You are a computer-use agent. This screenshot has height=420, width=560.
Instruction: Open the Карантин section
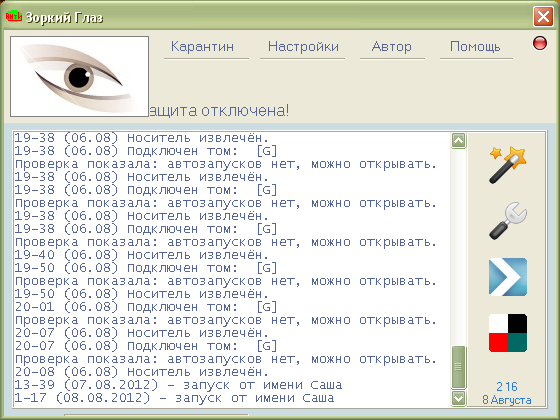click(x=202, y=46)
